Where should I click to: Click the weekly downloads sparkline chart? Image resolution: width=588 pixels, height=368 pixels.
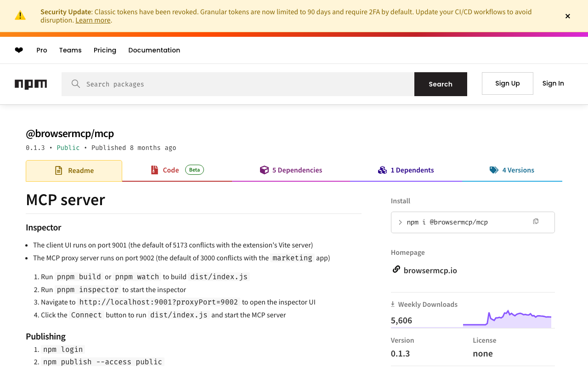[x=507, y=319]
